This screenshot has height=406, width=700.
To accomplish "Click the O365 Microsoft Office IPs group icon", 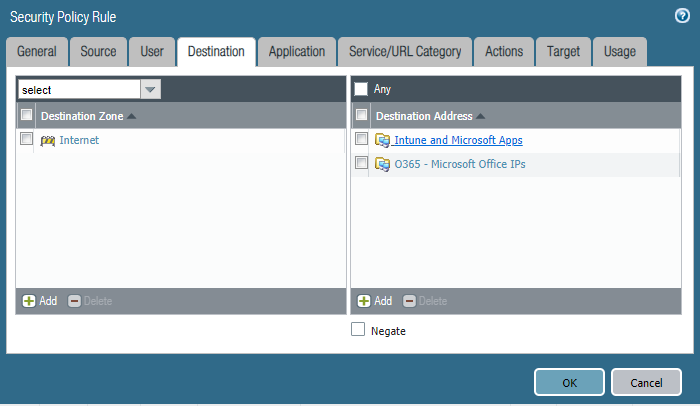I will tap(382, 164).
